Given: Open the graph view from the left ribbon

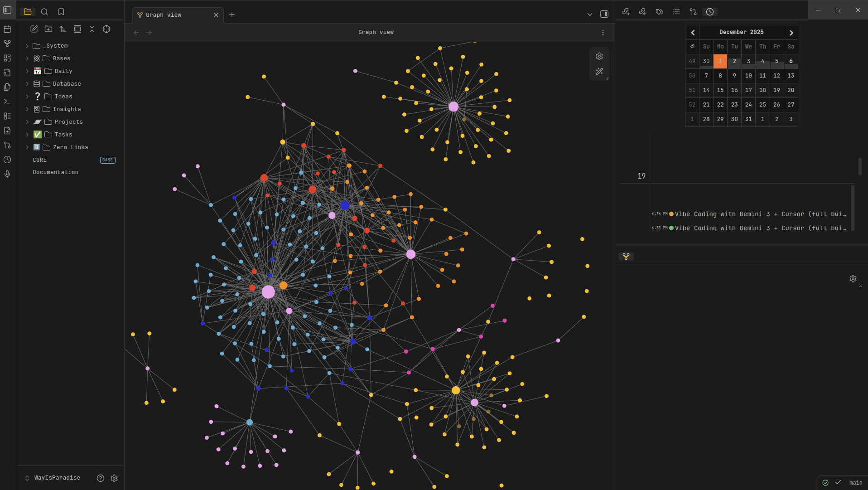Looking at the screenshot, I should coord(7,44).
